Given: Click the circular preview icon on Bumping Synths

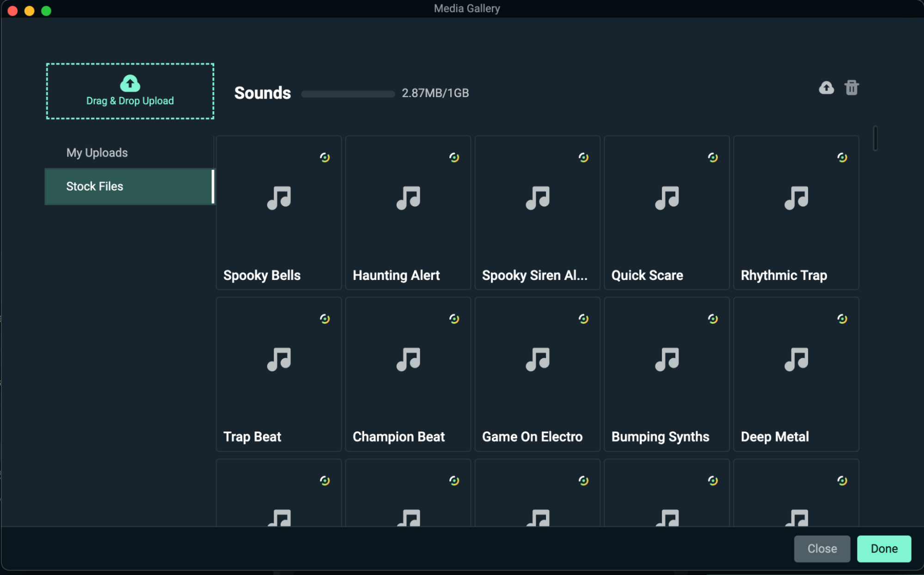Looking at the screenshot, I should point(713,319).
